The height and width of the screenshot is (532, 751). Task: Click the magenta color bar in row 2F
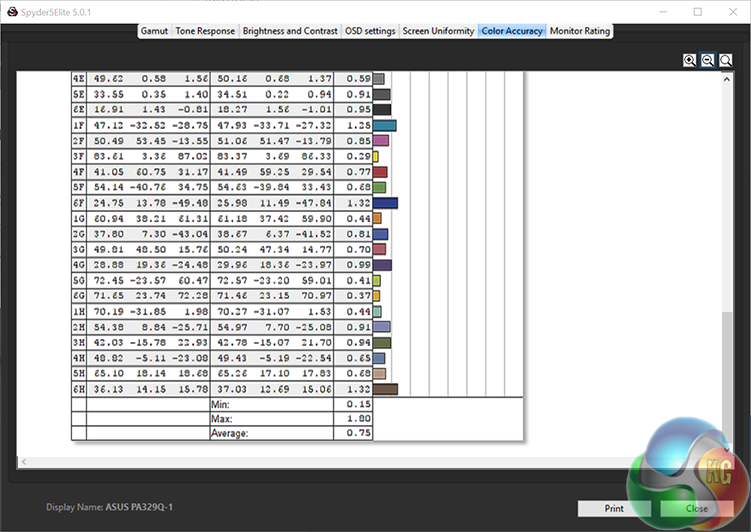click(x=381, y=141)
